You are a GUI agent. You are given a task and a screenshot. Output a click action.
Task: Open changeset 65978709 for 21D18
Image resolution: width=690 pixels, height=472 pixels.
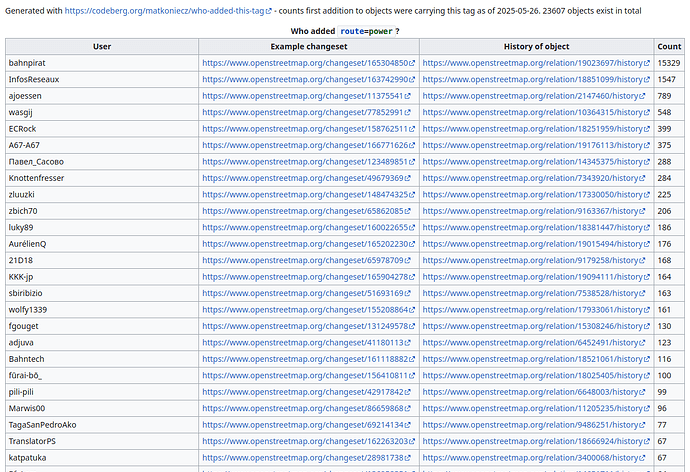[x=306, y=260]
